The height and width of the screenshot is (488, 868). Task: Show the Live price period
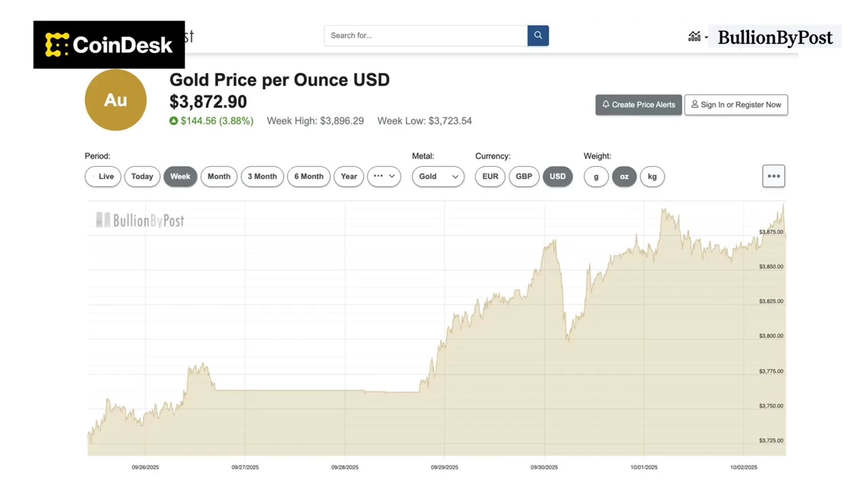point(103,176)
